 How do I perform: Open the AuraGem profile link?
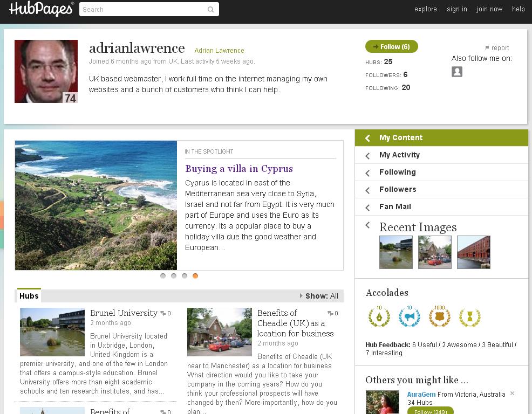pyautogui.click(x=421, y=395)
